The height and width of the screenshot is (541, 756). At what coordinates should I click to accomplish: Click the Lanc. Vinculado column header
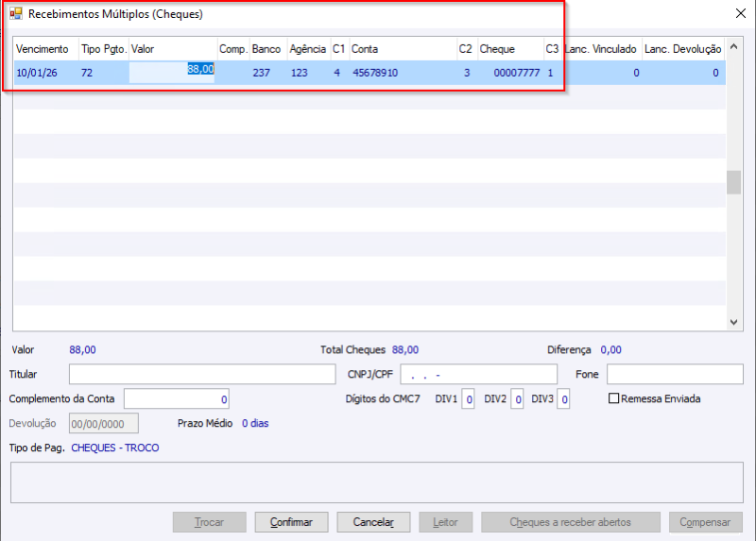click(x=601, y=49)
